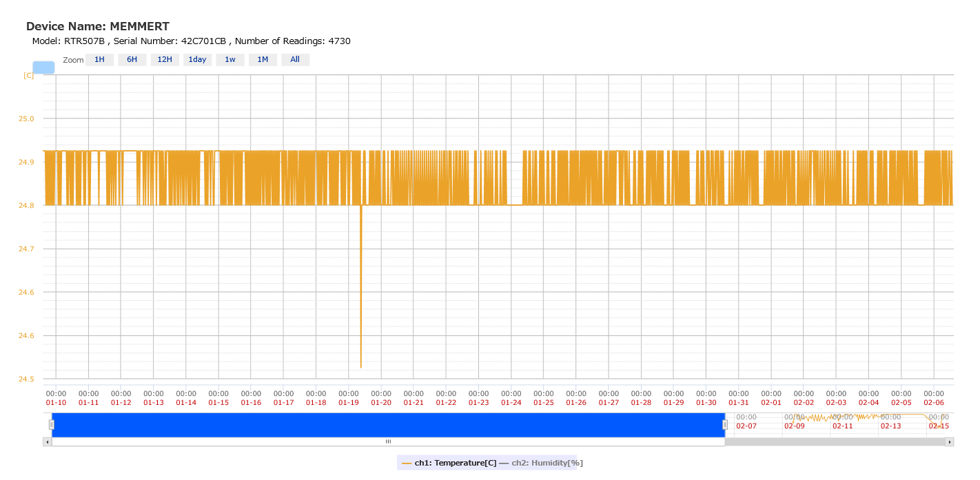
Task: Click the 25.0 y-axis label
Action: coord(26,118)
